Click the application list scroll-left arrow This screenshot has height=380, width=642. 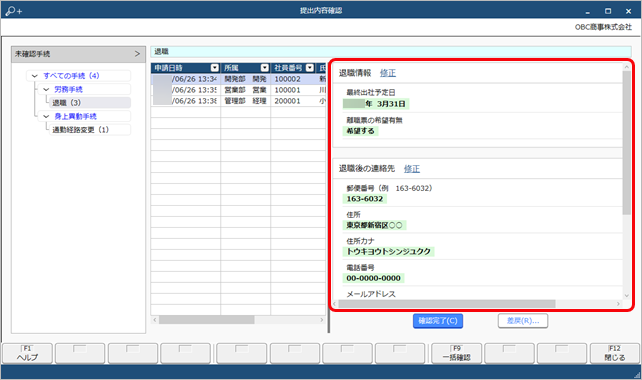[x=155, y=320]
